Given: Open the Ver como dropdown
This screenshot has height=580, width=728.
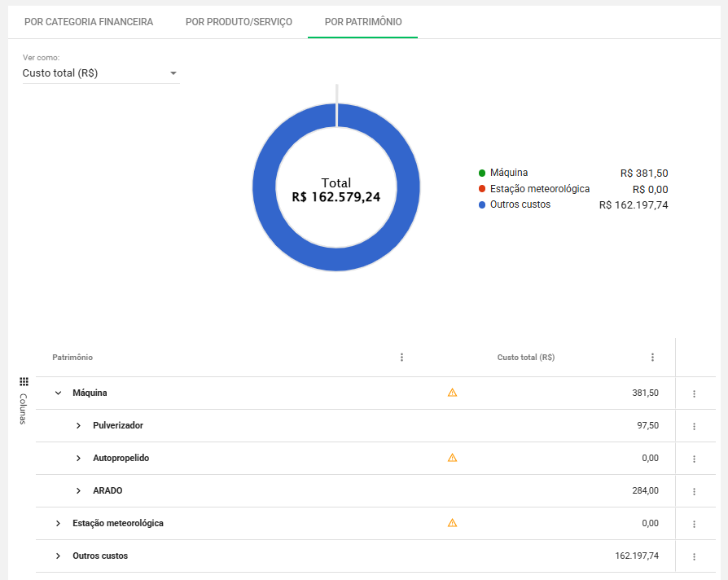Looking at the screenshot, I should pos(100,73).
